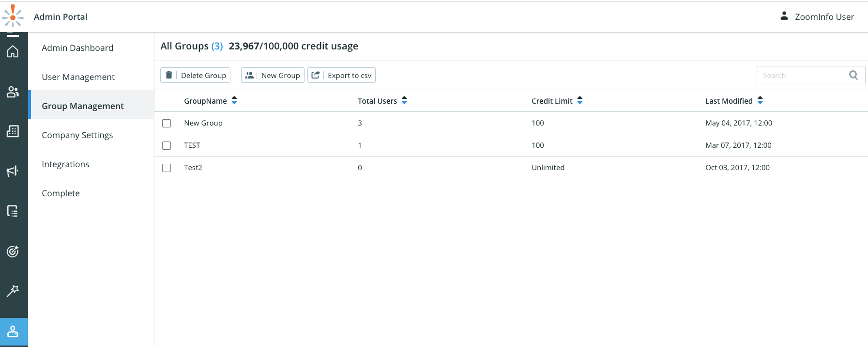Sort by Total Users column arrows

tap(404, 100)
